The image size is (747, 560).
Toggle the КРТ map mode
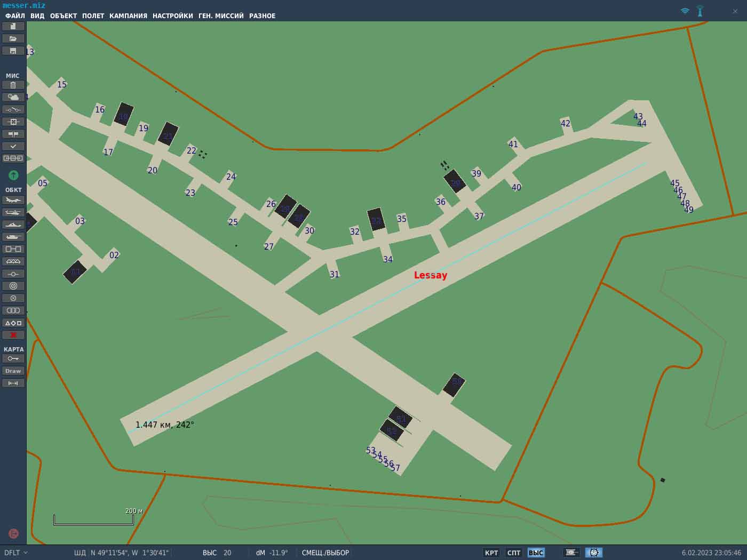pos(491,553)
